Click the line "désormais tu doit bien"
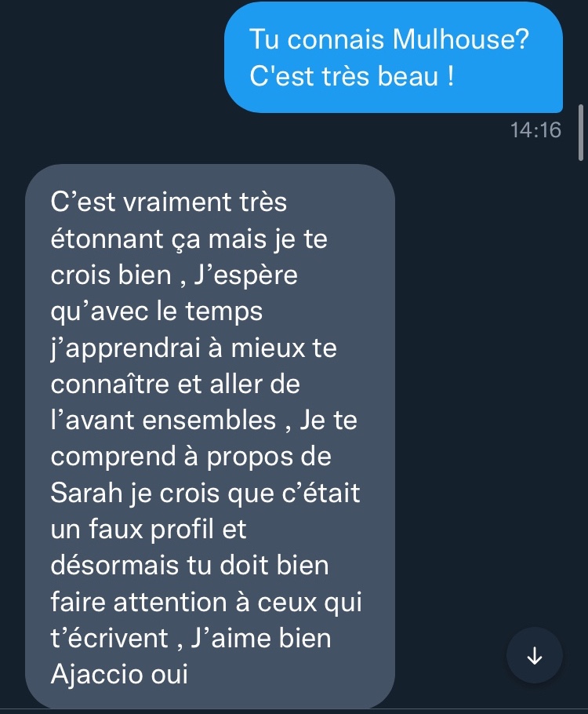Screen dimensions: 588x714 (x=190, y=566)
